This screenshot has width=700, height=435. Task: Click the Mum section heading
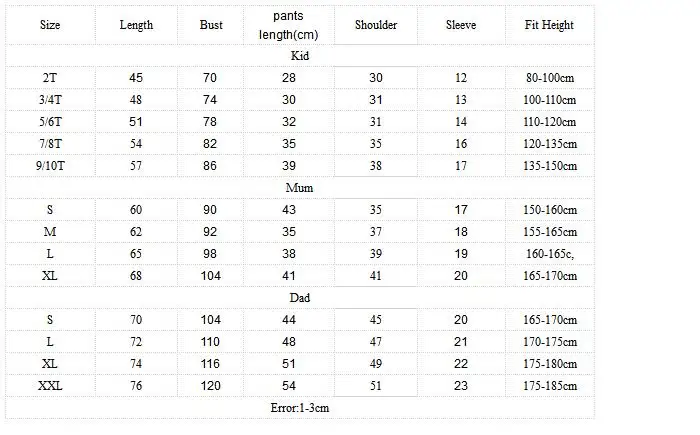click(300, 188)
